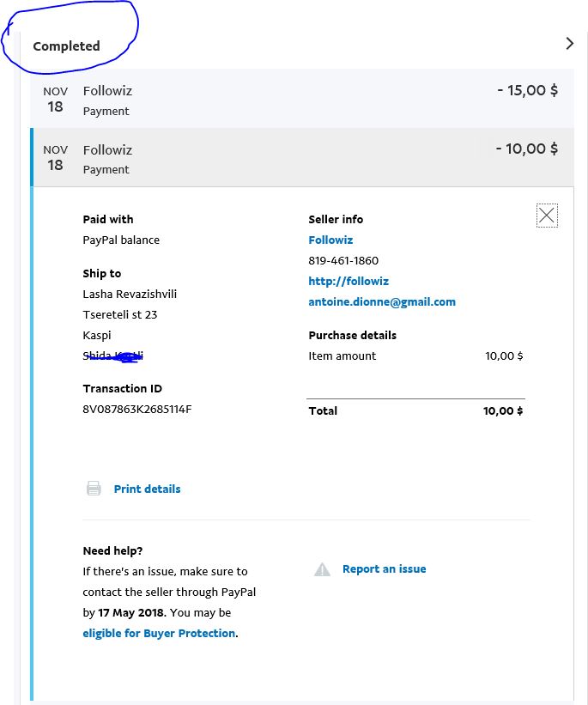This screenshot has height=705, width=588.
Task: Open the Report an issue link
Action: (x=385, y=568)
